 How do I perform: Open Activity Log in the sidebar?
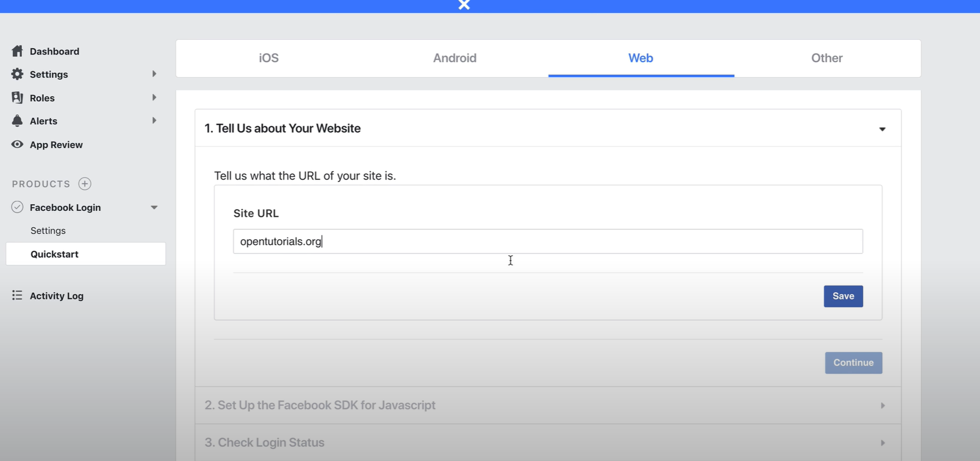57,295
